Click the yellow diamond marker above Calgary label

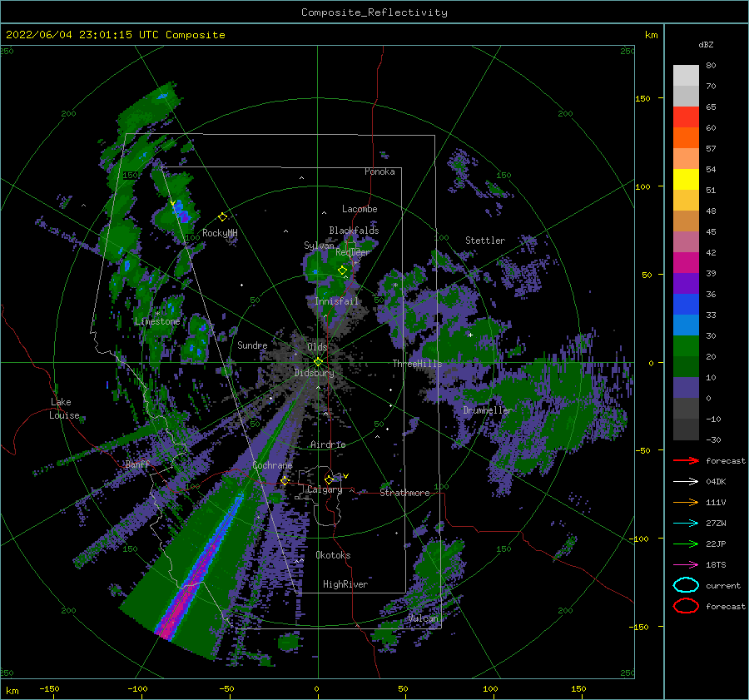329,479
